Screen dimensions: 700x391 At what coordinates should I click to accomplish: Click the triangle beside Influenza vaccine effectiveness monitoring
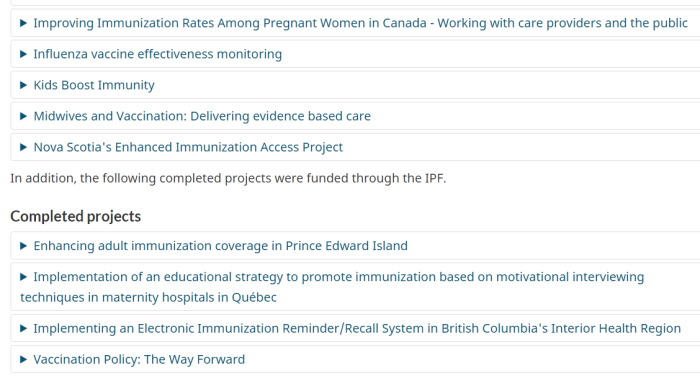coord(24,54)
